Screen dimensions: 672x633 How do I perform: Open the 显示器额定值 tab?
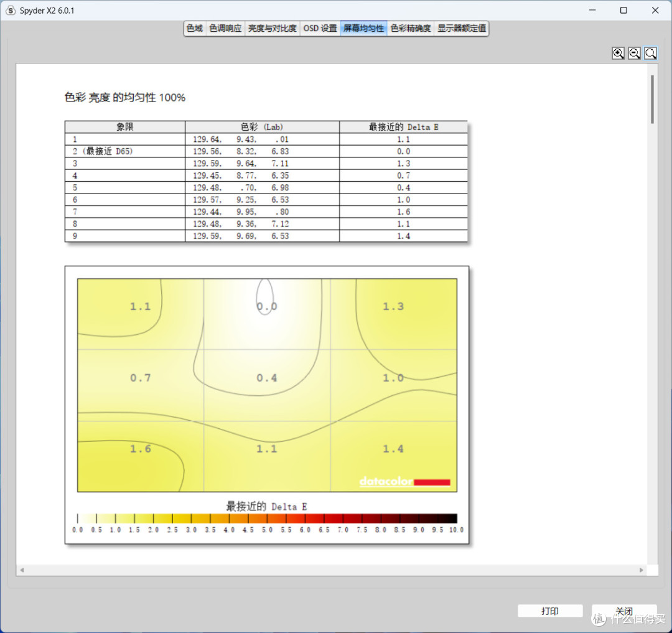point(462,28)
